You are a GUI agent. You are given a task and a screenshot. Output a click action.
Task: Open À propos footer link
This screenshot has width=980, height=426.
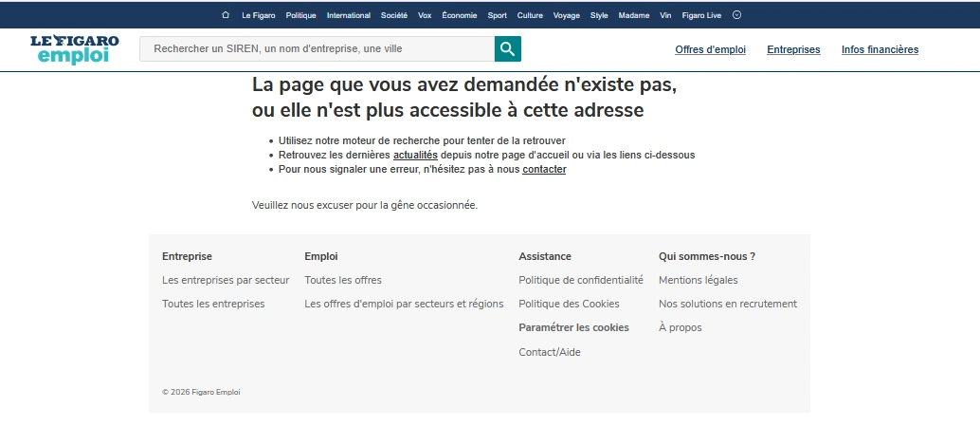pyautogui.click(x=680, y=327)
